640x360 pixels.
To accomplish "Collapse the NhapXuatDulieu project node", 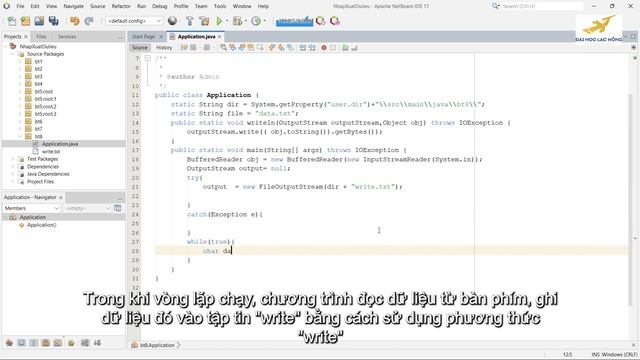I will (5, 47).
